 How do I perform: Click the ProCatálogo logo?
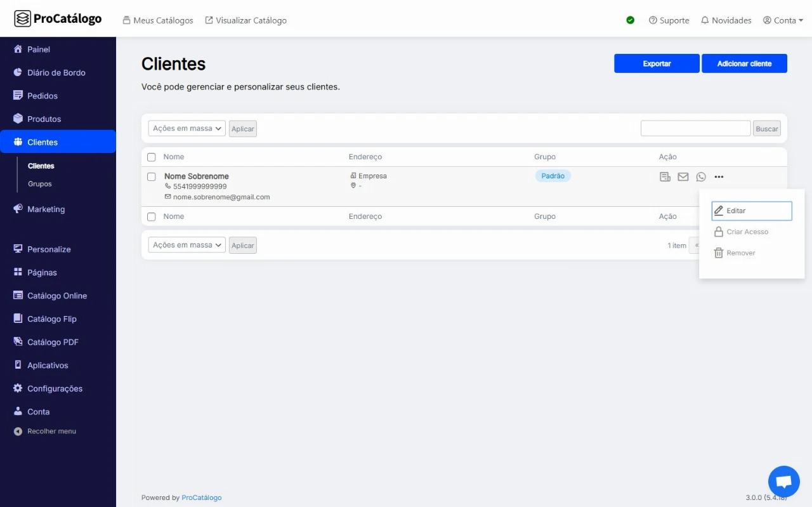coord(58,19)
